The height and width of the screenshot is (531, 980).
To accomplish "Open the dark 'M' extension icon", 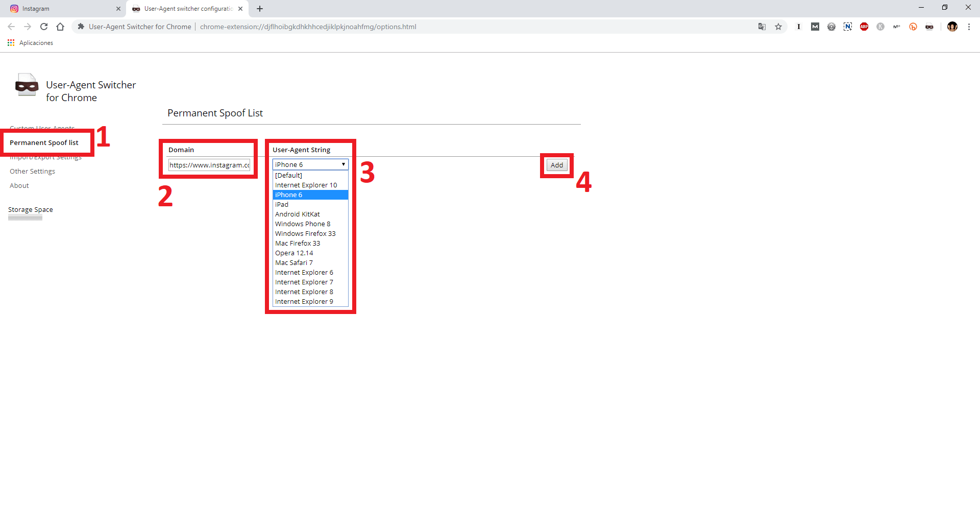I will pos(815,27).
